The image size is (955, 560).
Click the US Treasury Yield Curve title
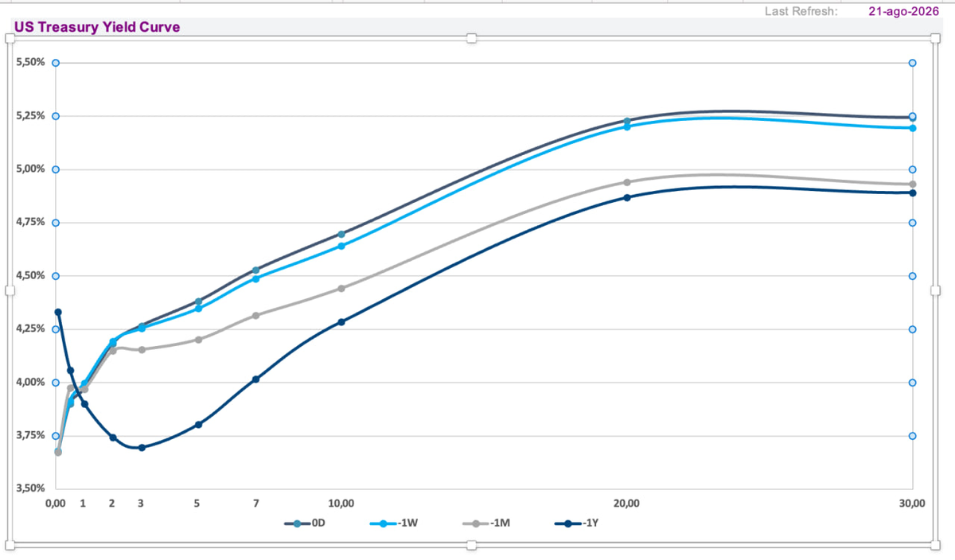(97, 27)
